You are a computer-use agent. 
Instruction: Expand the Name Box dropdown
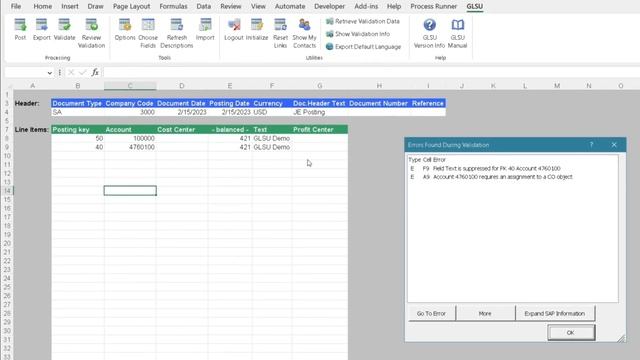click(50, 73)
